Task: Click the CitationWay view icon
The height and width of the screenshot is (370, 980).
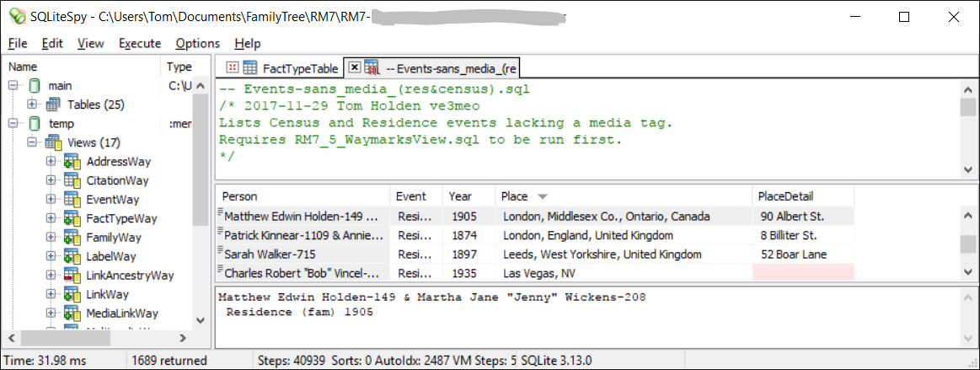Action: coord(72,180)
